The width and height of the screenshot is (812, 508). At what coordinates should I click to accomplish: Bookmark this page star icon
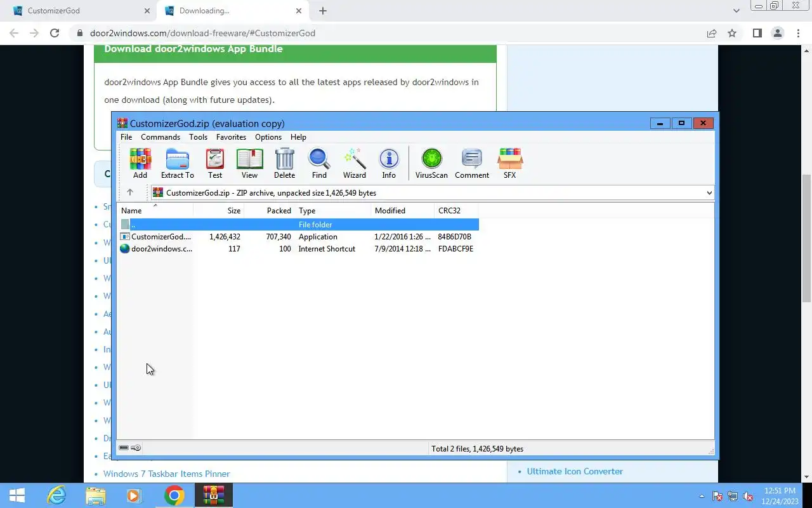click(x=732, y=33)
